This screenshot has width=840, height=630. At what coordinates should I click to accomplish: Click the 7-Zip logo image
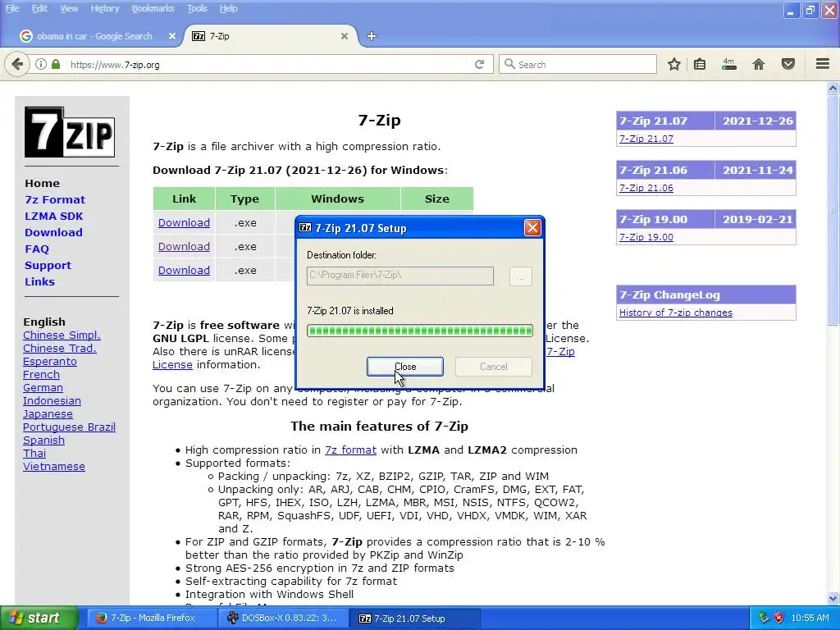(x=70, y=132)
